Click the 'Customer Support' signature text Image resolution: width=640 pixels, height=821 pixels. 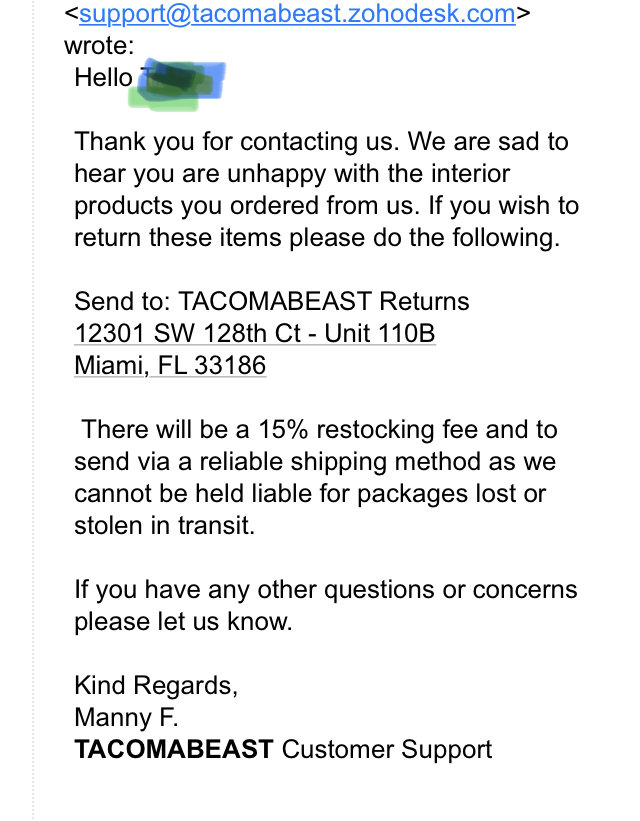pyautogui.click(x=387, y=750)
